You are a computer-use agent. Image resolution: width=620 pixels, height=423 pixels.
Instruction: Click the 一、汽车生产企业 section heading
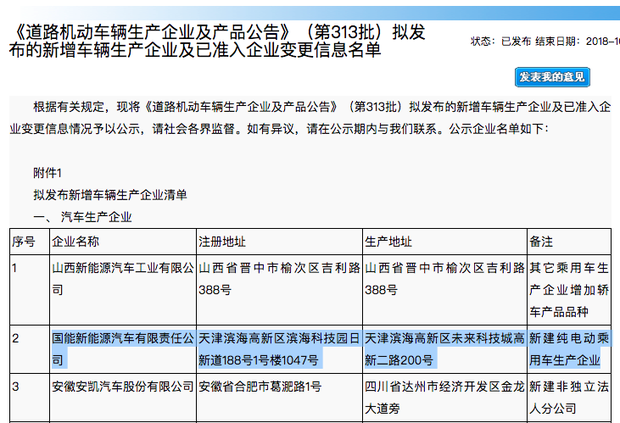pyautogui.click(x=83, y=216)
